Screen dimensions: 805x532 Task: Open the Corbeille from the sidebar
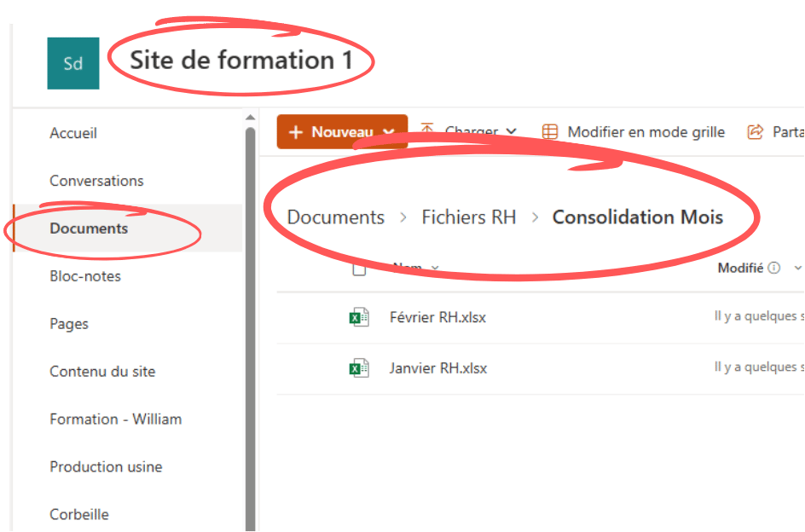coord(79,514)
